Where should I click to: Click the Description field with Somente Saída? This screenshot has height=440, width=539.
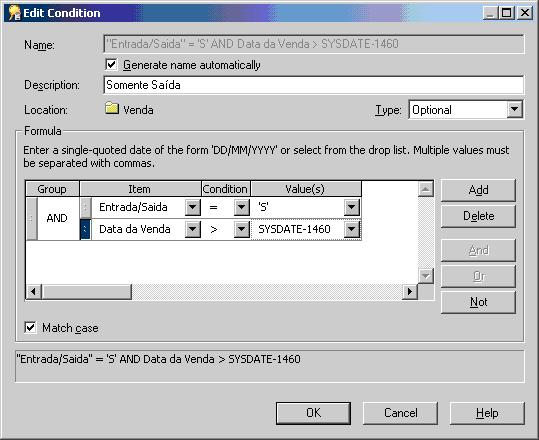click(x=314, y=85)
